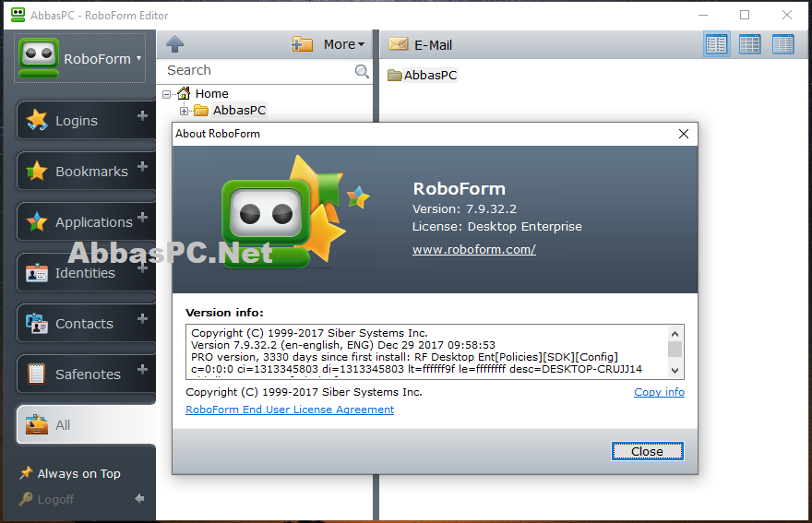Click the Applications star icon
The height and width of the screenshot is (523, 812).
point(37,221)
